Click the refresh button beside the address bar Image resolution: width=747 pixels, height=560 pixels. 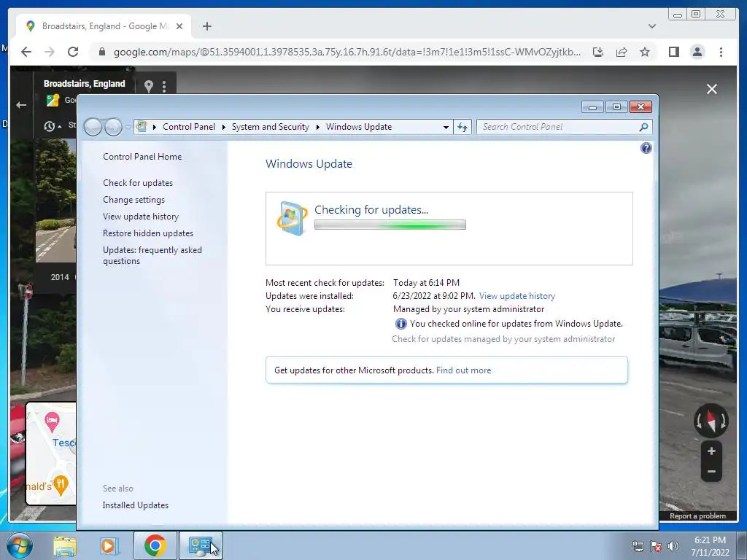tap(462, 127)
